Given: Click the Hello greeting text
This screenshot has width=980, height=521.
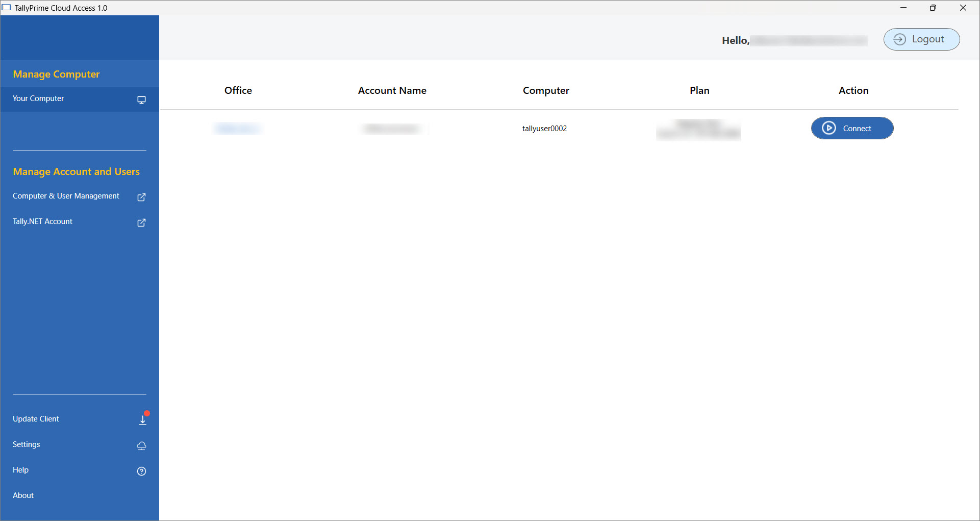Looking at the screenshot, I should (736, 40).
